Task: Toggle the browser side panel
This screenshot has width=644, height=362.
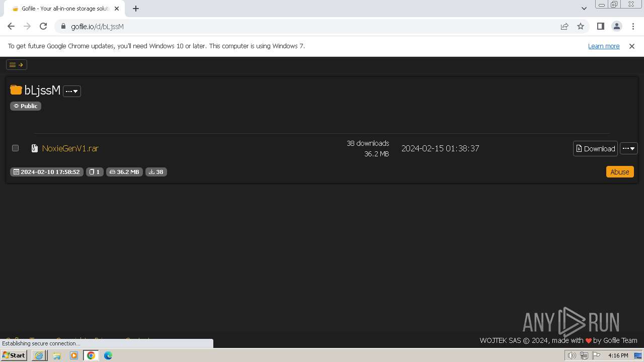Action: tap(600, 26)
